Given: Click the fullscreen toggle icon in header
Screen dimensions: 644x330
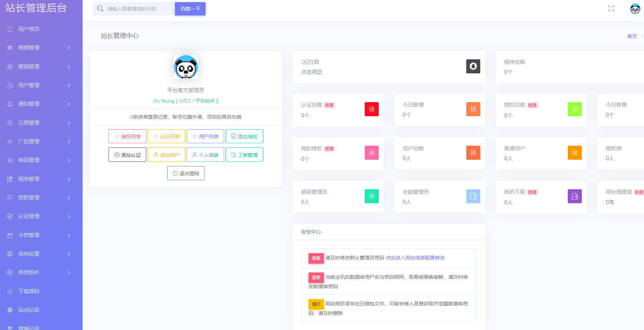Looking at the screenshot, I should [611, 8].
